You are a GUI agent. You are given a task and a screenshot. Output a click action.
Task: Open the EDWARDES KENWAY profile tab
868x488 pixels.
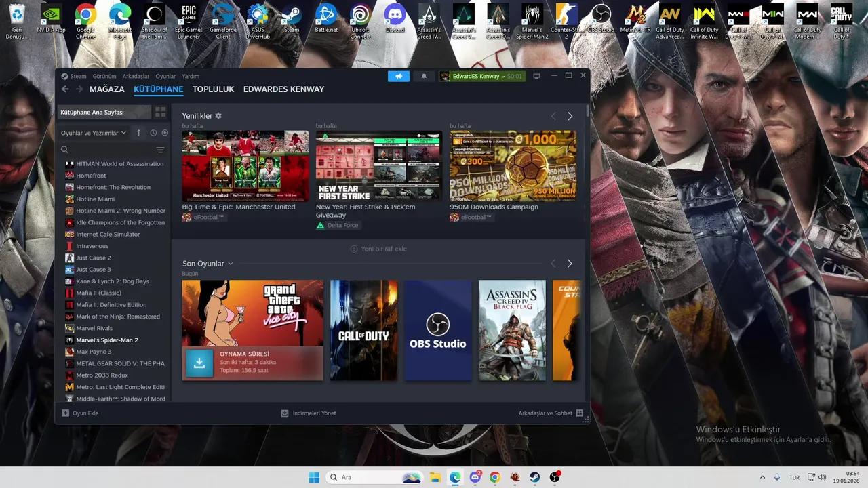[x=283, y=89]
